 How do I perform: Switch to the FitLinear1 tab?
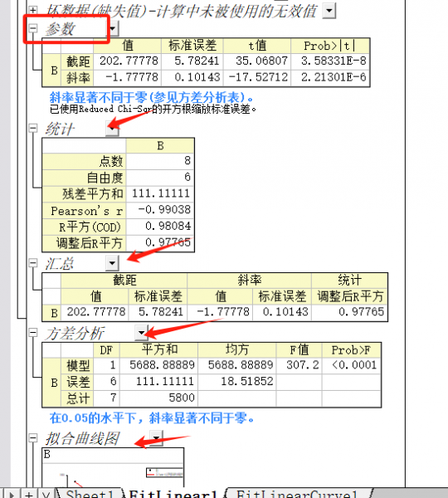173,494
